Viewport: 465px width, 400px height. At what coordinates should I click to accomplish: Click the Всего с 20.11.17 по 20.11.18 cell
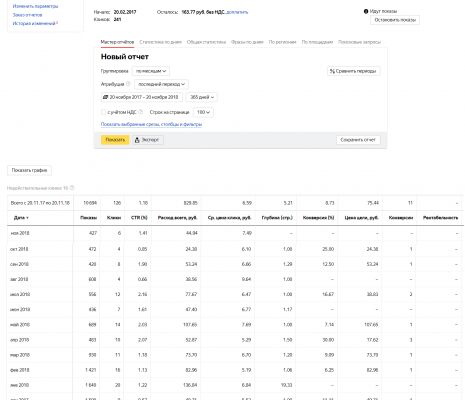(x=40, y=203)
